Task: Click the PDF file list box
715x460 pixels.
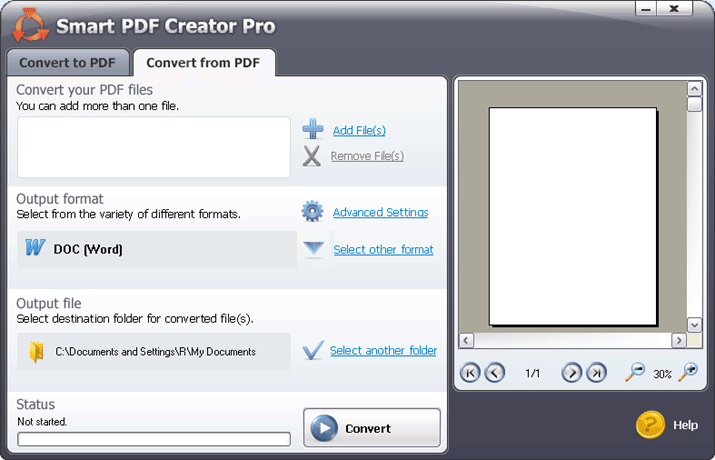Action: [x=153, y=147]
